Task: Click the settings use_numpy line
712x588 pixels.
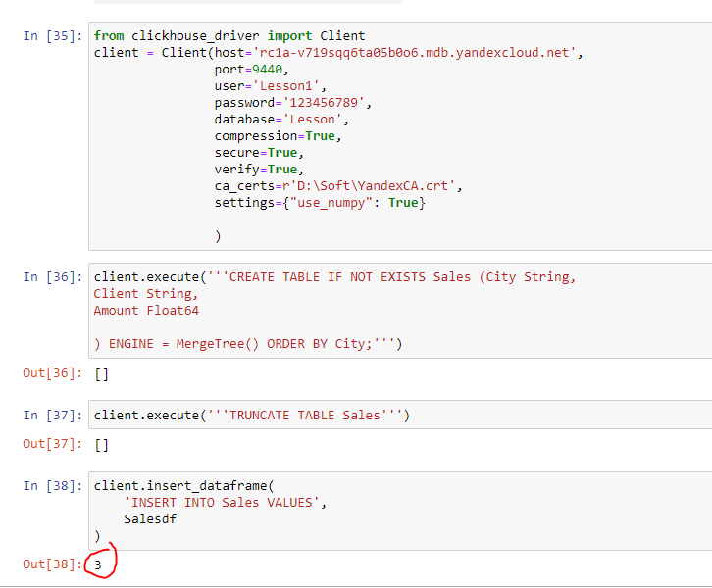Action: pos(320,203)
